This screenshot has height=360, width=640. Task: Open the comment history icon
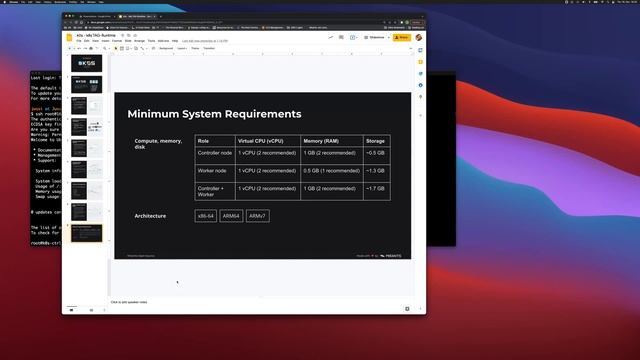point(341,38)
